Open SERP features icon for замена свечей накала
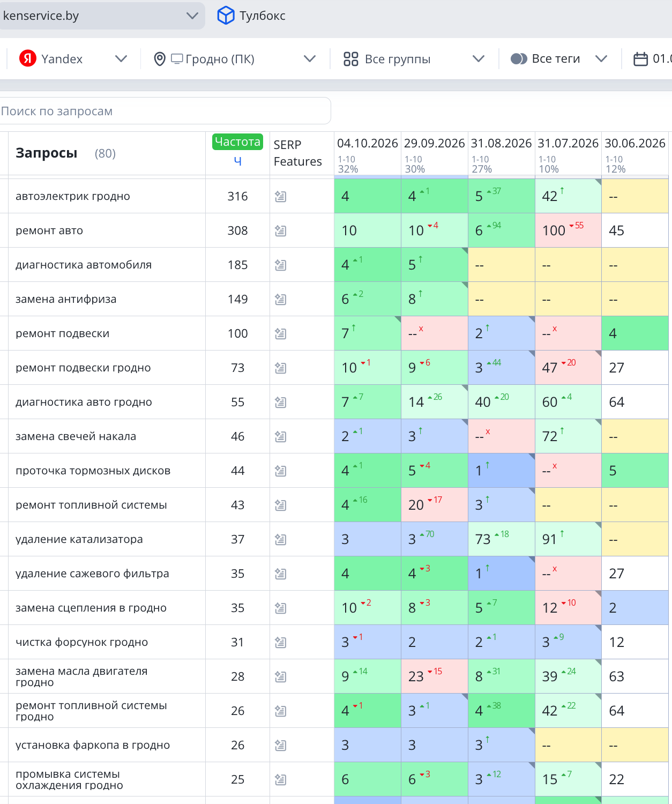The image size is (672, 804). pyautogui.click(x=280, y=437)
